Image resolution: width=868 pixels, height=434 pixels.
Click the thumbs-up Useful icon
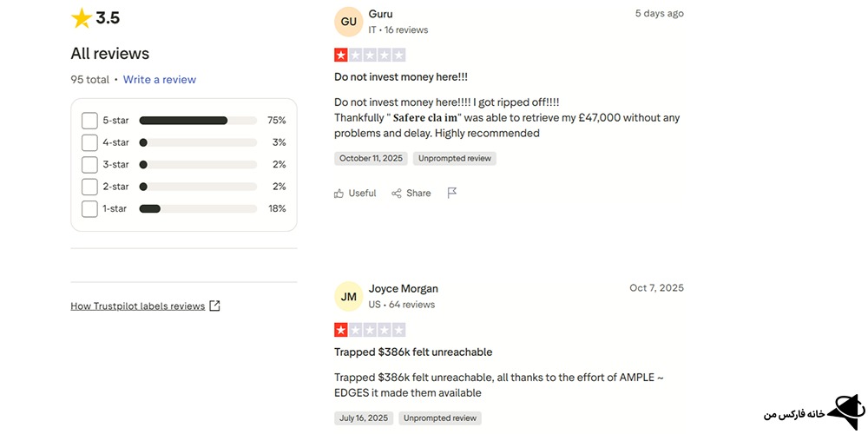[339, 194]
